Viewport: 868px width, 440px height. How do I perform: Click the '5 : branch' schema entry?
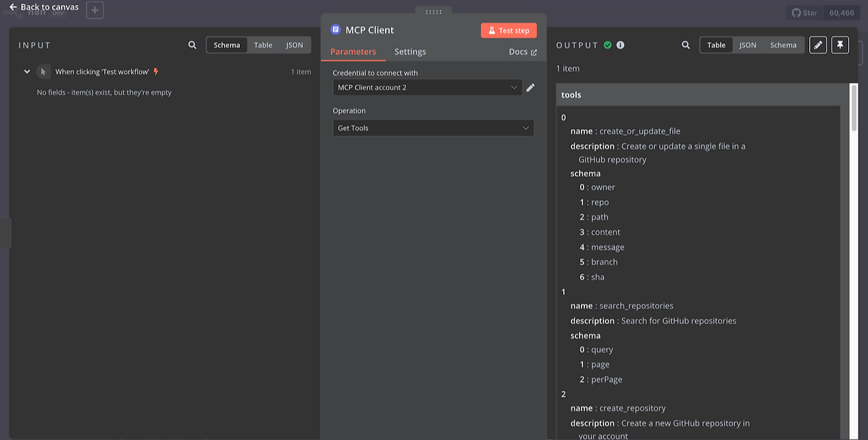(x=598, y=262)
